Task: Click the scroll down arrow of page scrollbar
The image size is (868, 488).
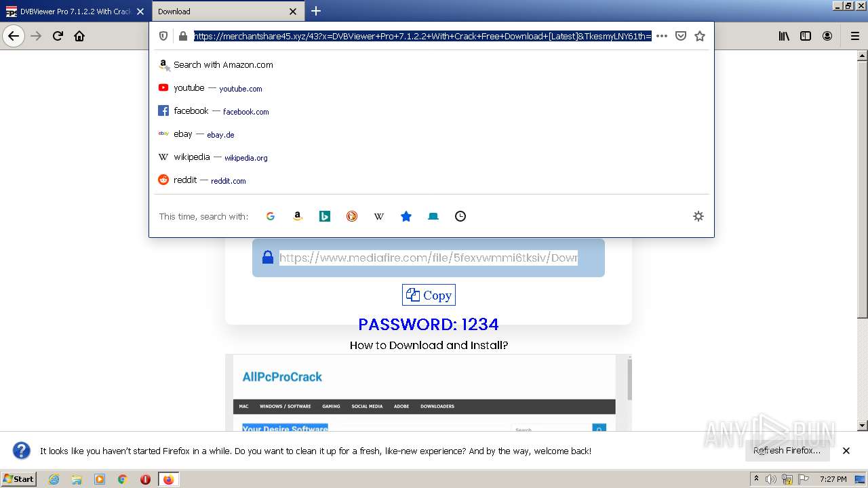Action: coord(863,426)
